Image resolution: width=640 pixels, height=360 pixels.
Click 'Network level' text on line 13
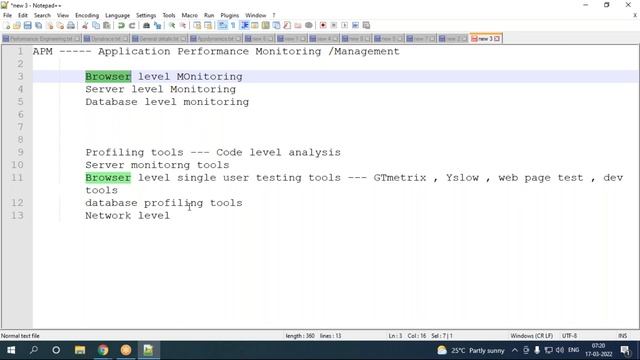(127, 216)
